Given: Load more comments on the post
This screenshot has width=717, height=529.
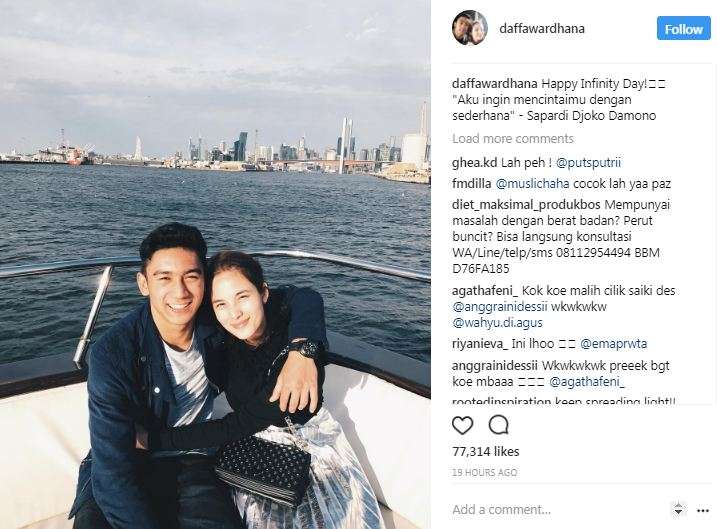Looking at the screenshot, I should click(513, 139).
